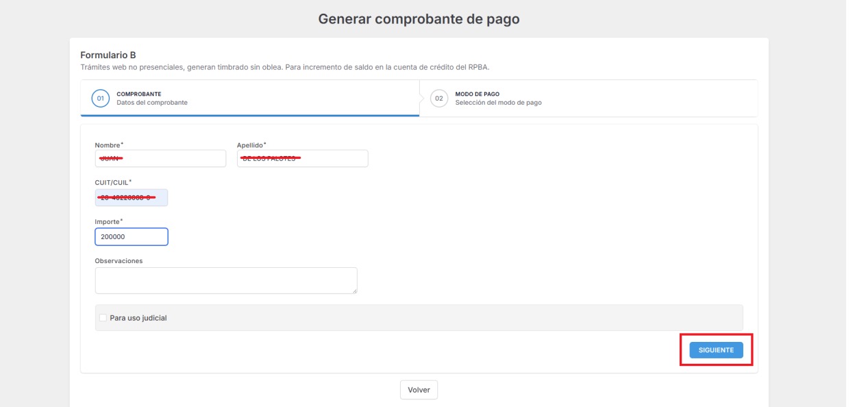The height and width of the screenshot is (407, 868).
Task: Click the step 01 circle icon
Action: 100,99
